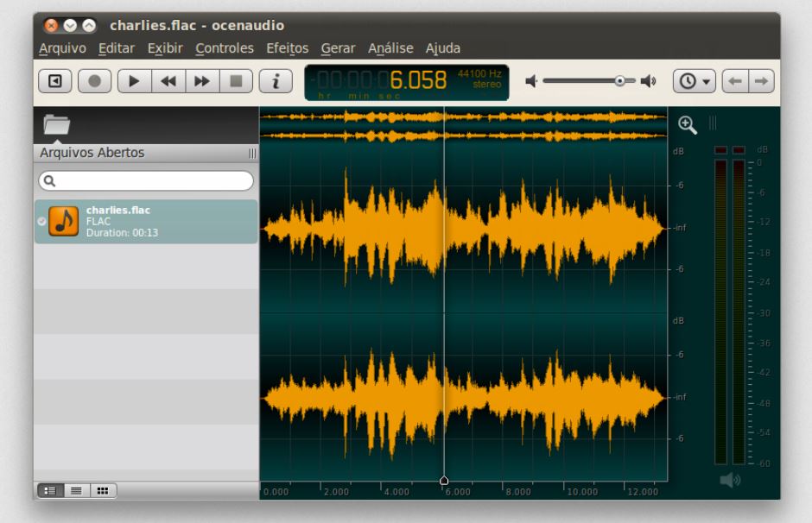Switch to compact list view
Screen dimensions: 812x523
tap(77, 490)
